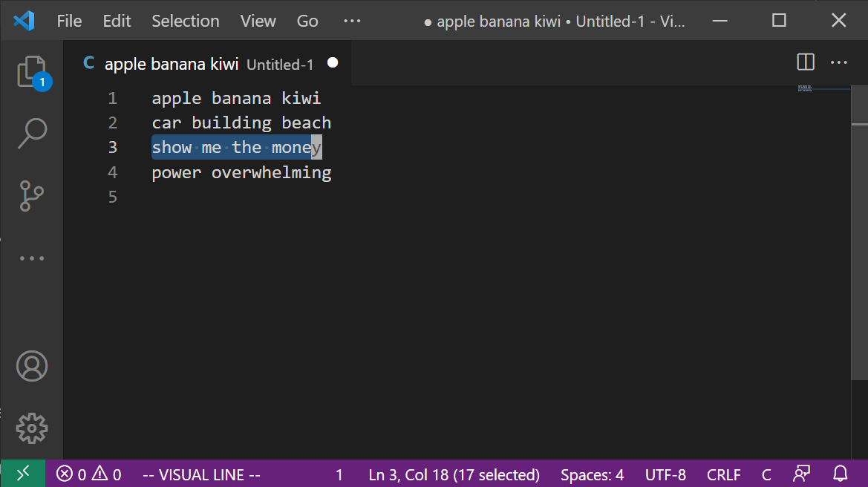Click the text 'car building beach'
Image resolution: width=868 pixels, height=487 pixels.
(x=241, y=122)
